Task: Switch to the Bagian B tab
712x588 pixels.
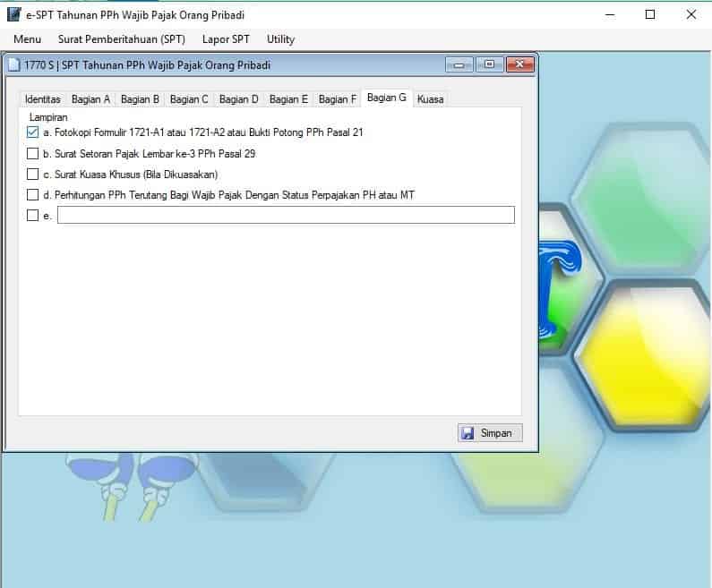Action: coord(140,99)
